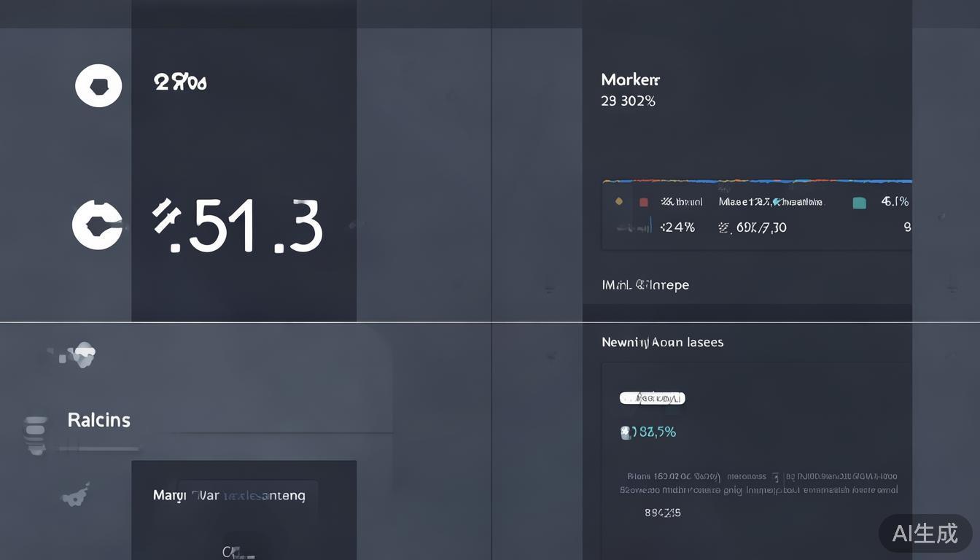Screen dimensions: 980x560
Task: Click the AI生成 badge
Action: [925, 533]
